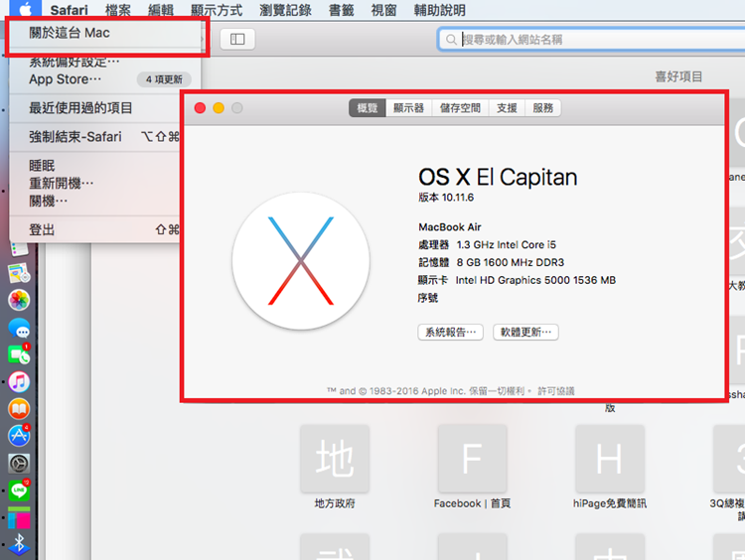Open the 檔案 menu
The height and width of the screenshot is (560, 745).
pos(118,10)
